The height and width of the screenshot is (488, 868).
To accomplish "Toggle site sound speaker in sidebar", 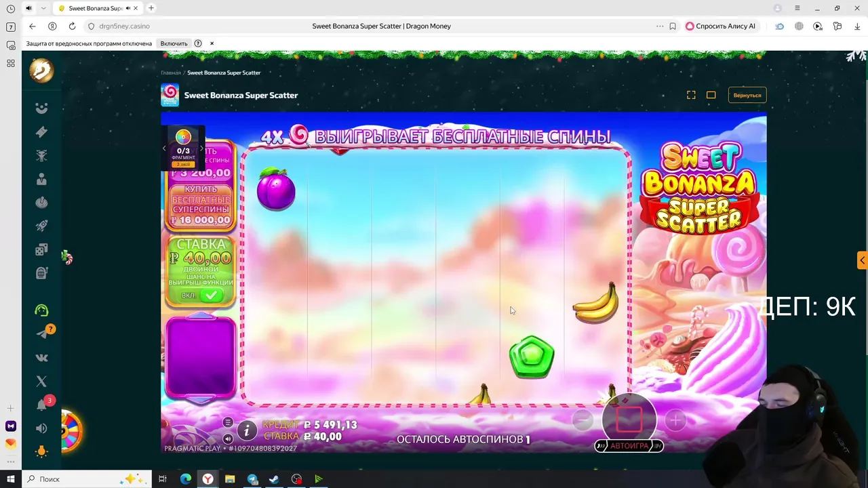I will [x=41, y=428].
